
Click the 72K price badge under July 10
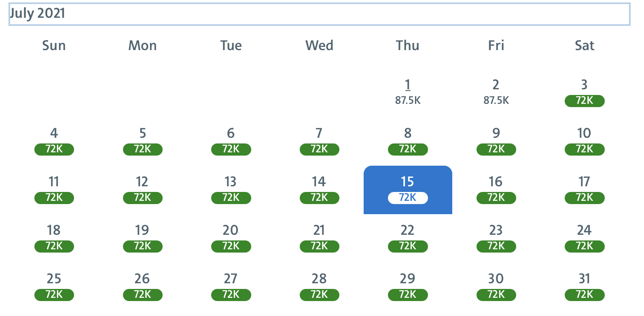point(585,150)
